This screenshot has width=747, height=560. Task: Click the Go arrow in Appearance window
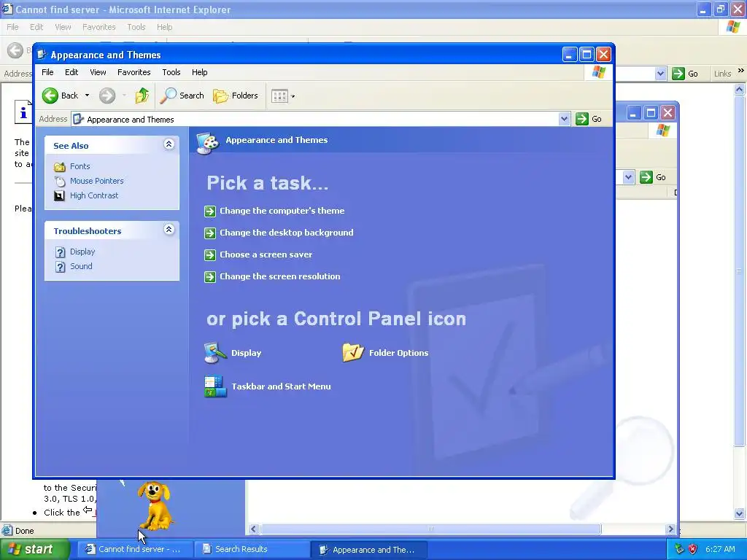[582, 119]
